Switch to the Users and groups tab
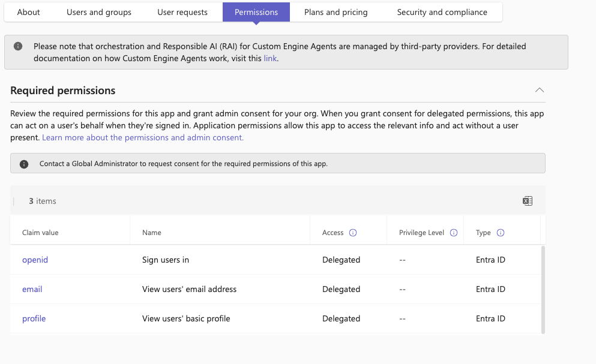The width and height of the screenshot is (596, 364). click(99, 12)
